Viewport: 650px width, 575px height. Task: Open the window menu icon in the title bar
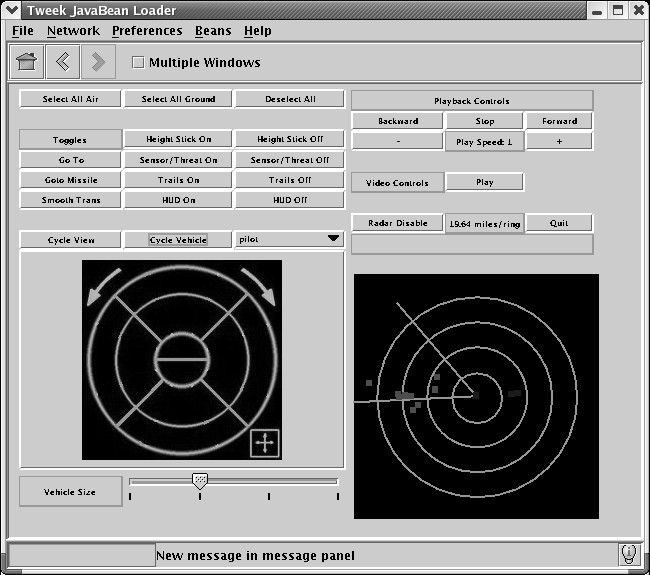tap(11, 10)
